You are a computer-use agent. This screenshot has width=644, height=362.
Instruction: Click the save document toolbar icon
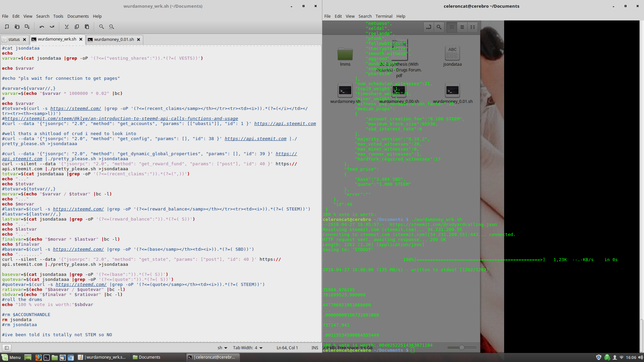click(27, 27)
